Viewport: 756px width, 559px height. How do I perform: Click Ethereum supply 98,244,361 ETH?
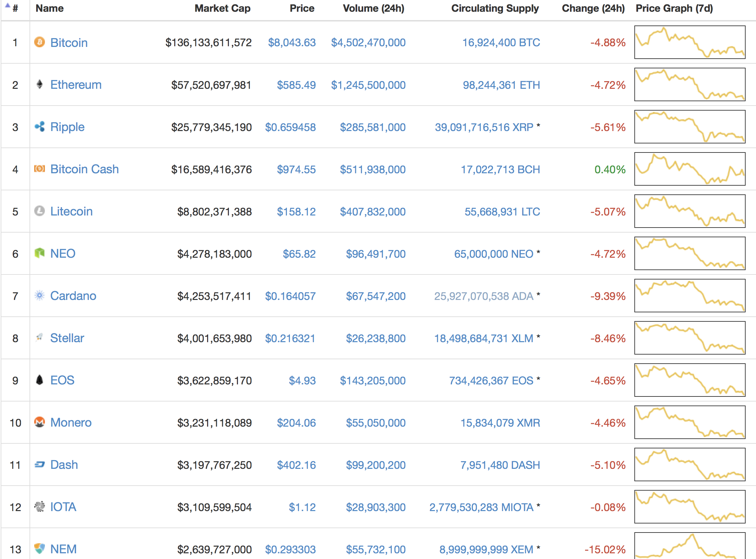tap(502, 85)
